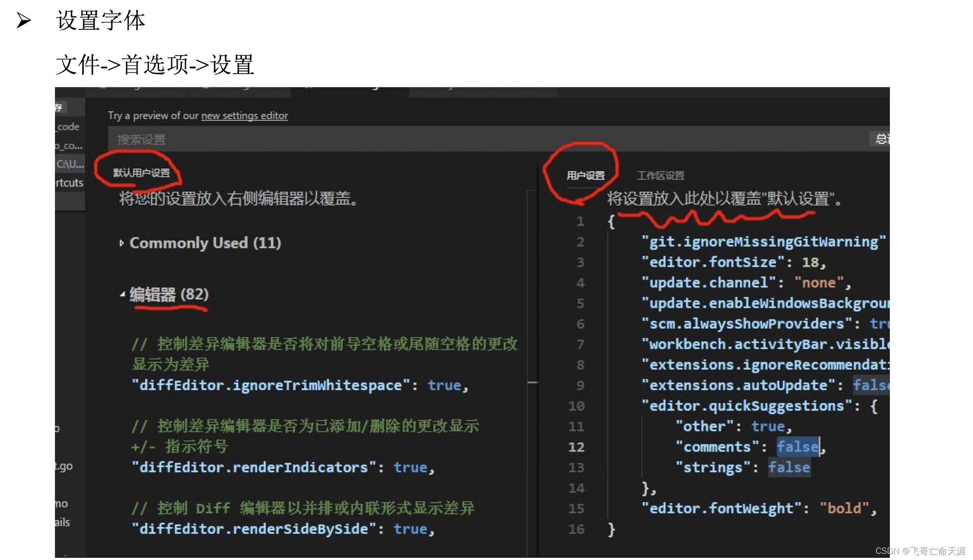Select the "bold" fontWeight value
973x560 pixels.
pos(844,509)
